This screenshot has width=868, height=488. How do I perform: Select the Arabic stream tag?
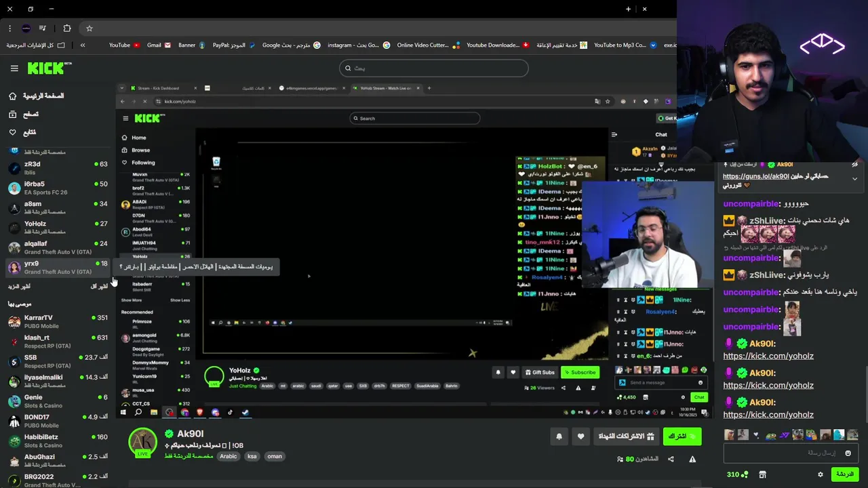coord(229,456)
